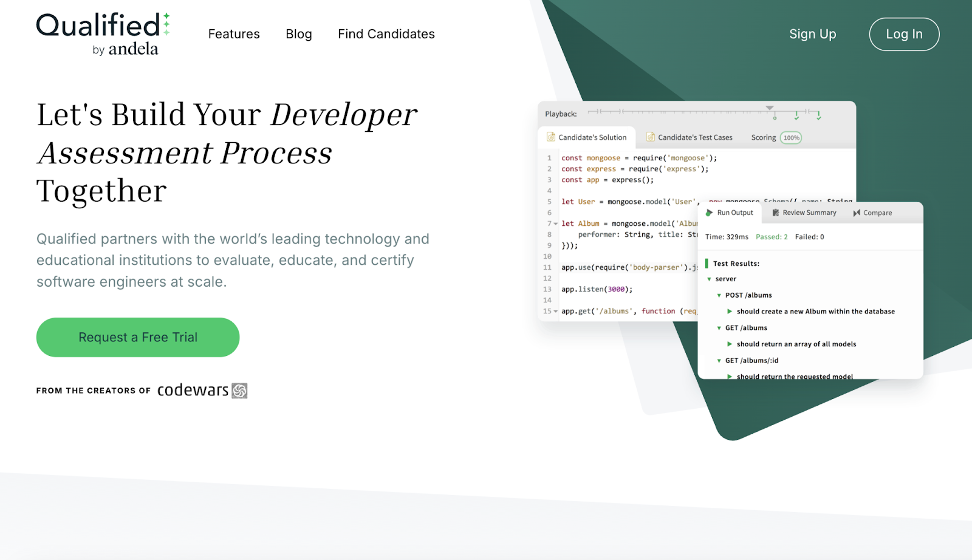The width and height of the screenshot is (972, 560).
Task: Collapse the first GET /albums group
Action: 719,328
